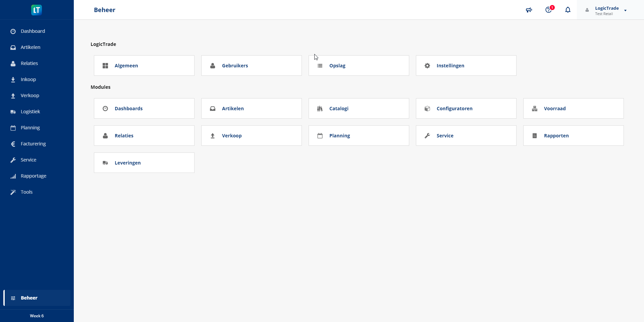Open Rapportage in the sidebar
This screenshot has height=322, width=644.
(x=33, y=176)
